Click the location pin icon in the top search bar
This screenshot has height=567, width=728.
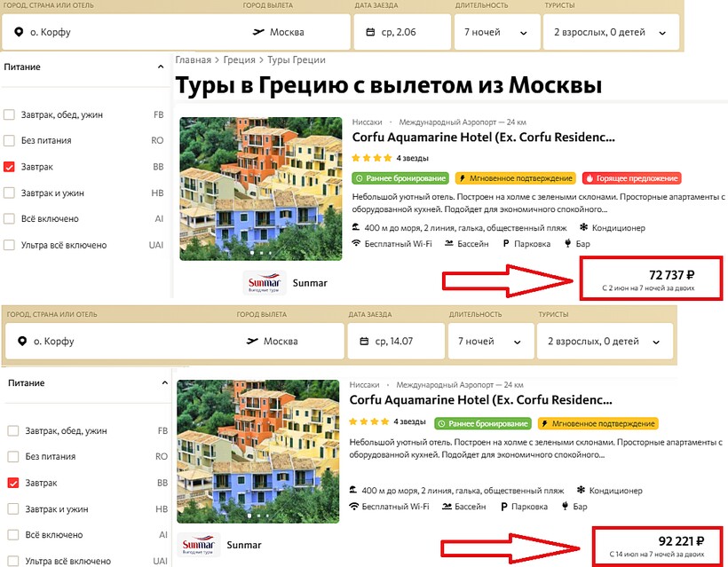(x=19, y=32)
